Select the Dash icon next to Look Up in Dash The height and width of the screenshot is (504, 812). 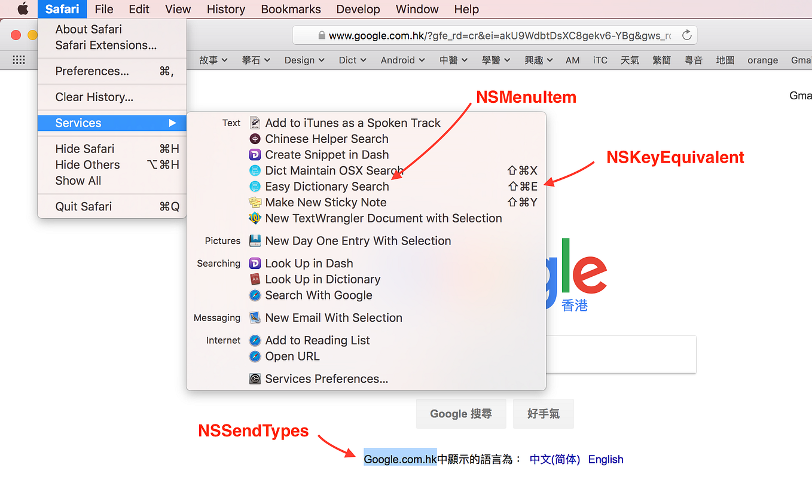point(255,263)
